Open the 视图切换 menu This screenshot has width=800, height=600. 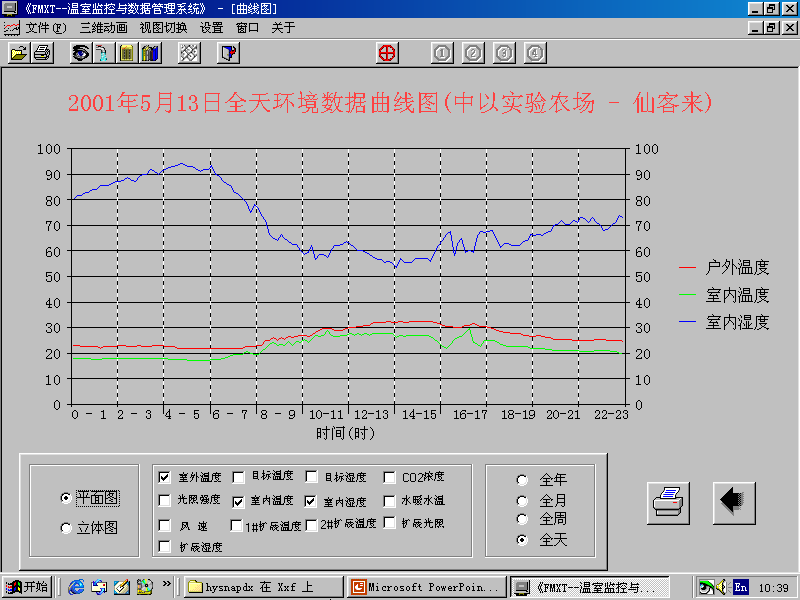click(x=163, y=28)
